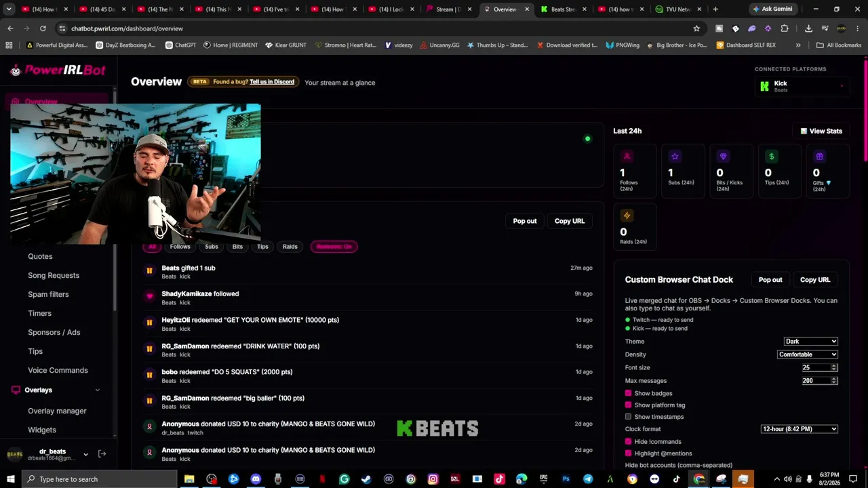Click the Kick platform logo icon
868x488 pixels.
click(765, 86)
